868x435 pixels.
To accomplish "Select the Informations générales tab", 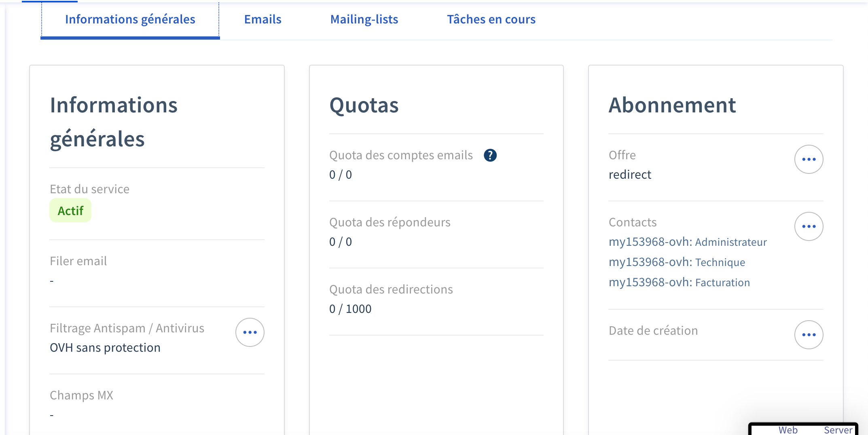I will click(130, 19).
